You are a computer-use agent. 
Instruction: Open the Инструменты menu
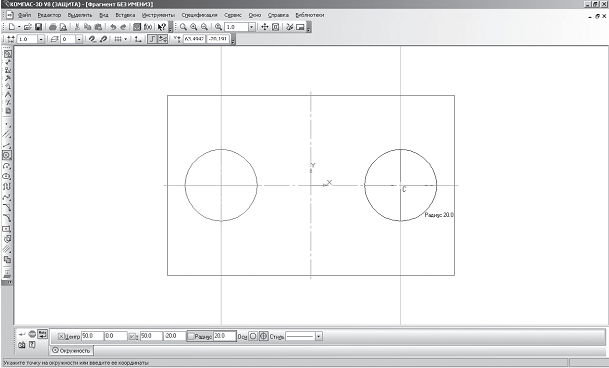tap(158, 15)
